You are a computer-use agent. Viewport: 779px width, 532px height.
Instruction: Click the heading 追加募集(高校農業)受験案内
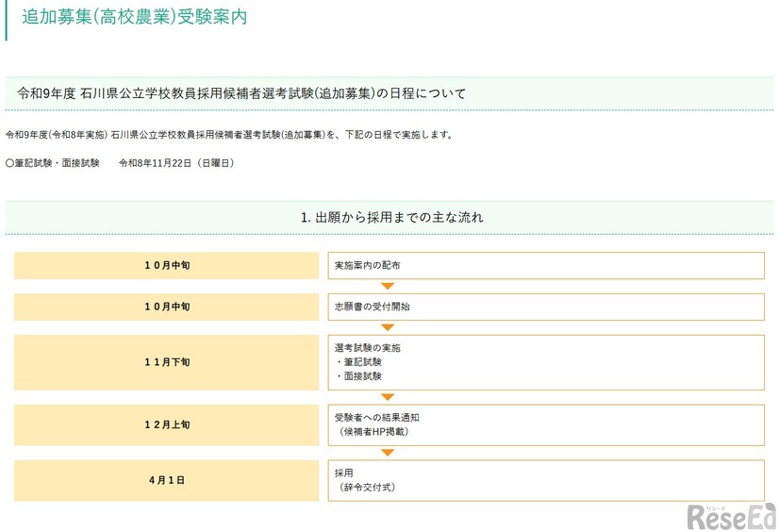pos(134,17)
